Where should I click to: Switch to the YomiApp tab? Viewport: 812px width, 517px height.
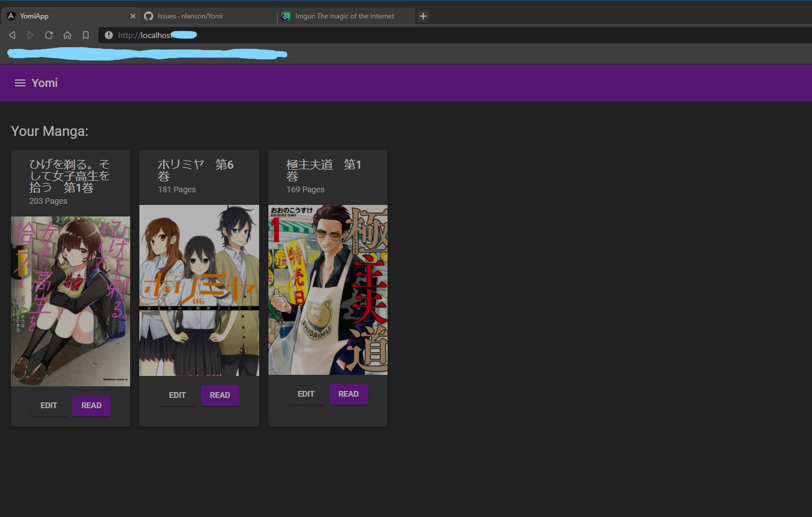pyautogui.click(x=71, y=16)
